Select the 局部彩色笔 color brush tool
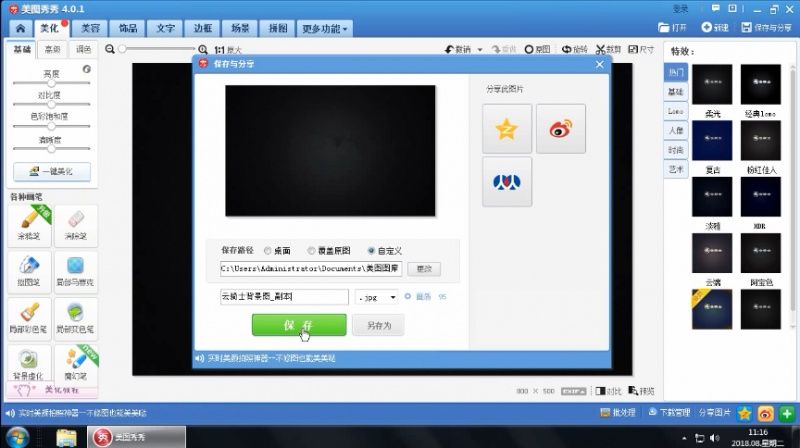Image resolution: width=800 pixels, height=448 pixels. tap(29, 318)
